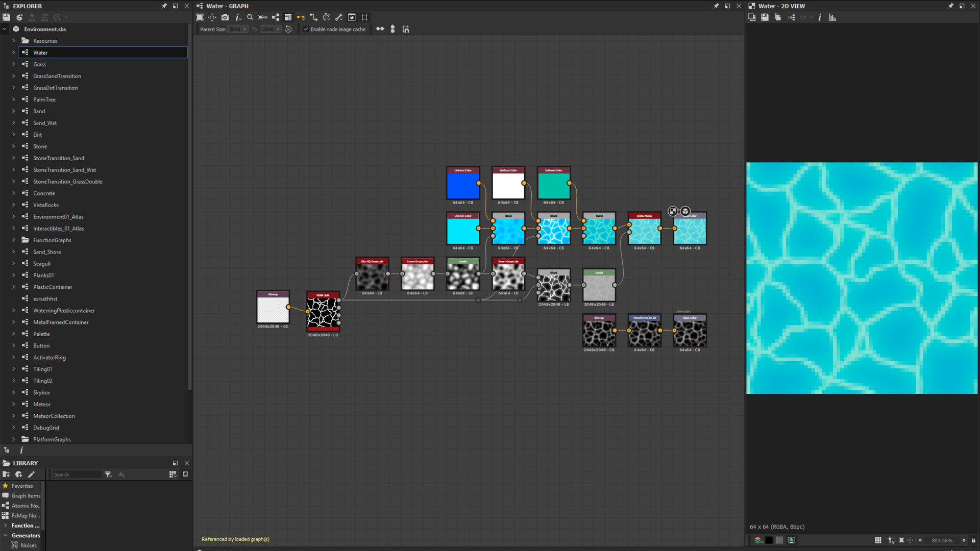The height and width of the screenshot is (551, 980).
Task: Collapse the Environment.sbs package
Action: click(x=5, y=29)
